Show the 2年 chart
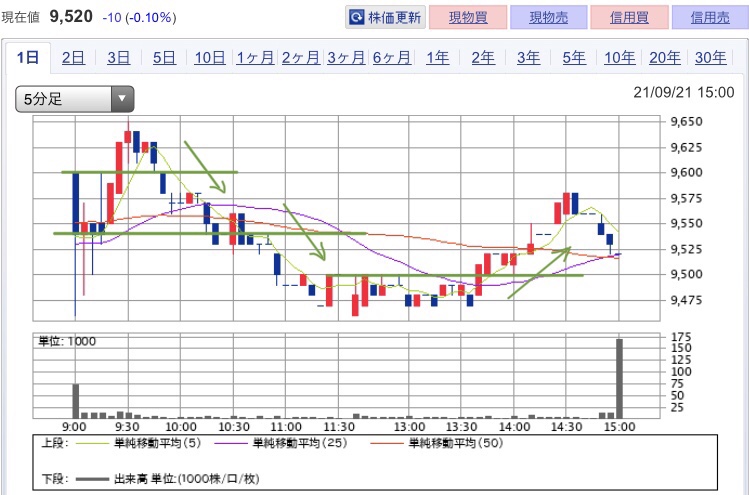The width and height of the screenshot is (749, 495). (x=483, y=58)
